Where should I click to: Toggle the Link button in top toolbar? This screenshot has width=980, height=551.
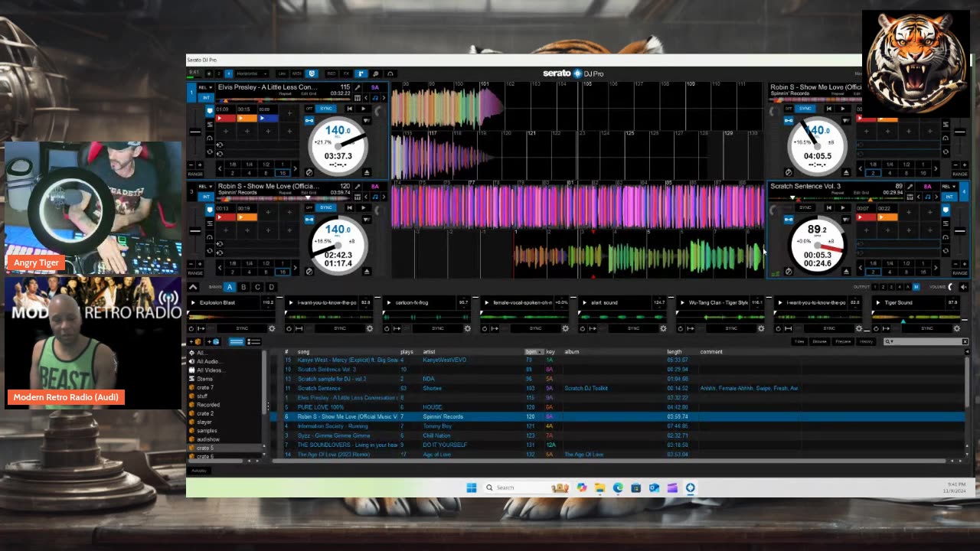tap(282, 73)
